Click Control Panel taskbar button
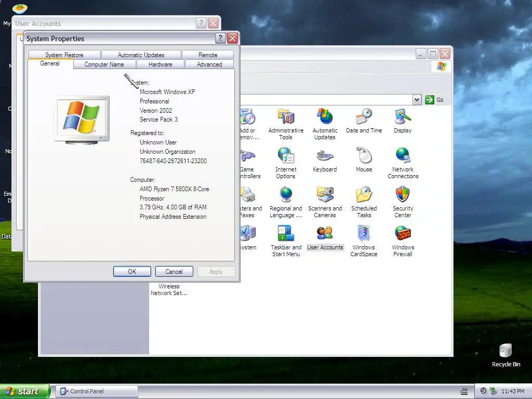 click(97, 391)
